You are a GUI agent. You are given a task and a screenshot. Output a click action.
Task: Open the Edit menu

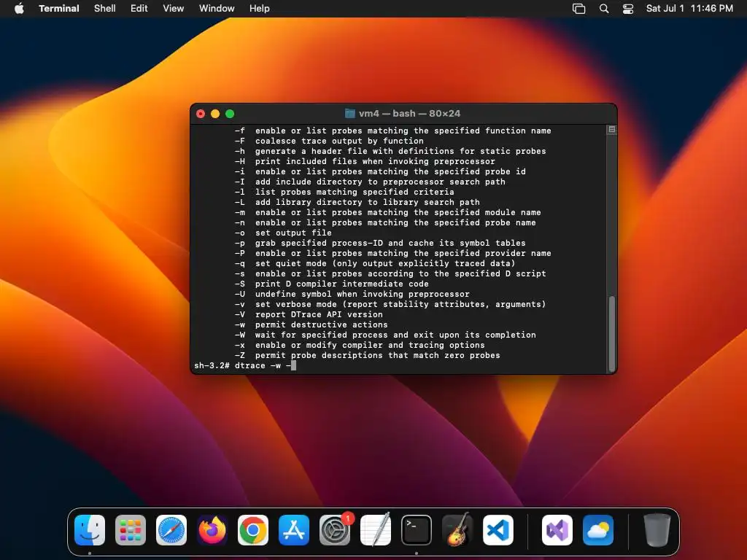[139, 9]
